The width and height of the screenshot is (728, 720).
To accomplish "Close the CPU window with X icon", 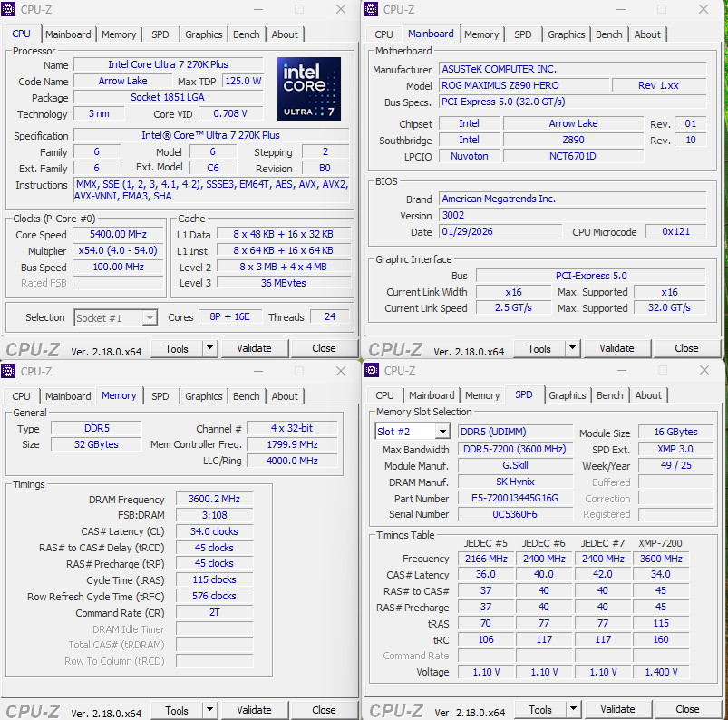I will click(340, 9).
